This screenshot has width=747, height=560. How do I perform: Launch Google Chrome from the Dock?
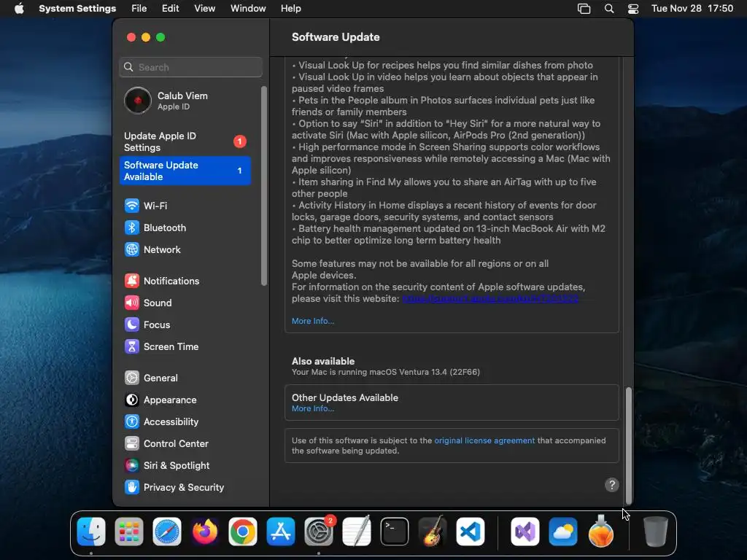point(242,532)
